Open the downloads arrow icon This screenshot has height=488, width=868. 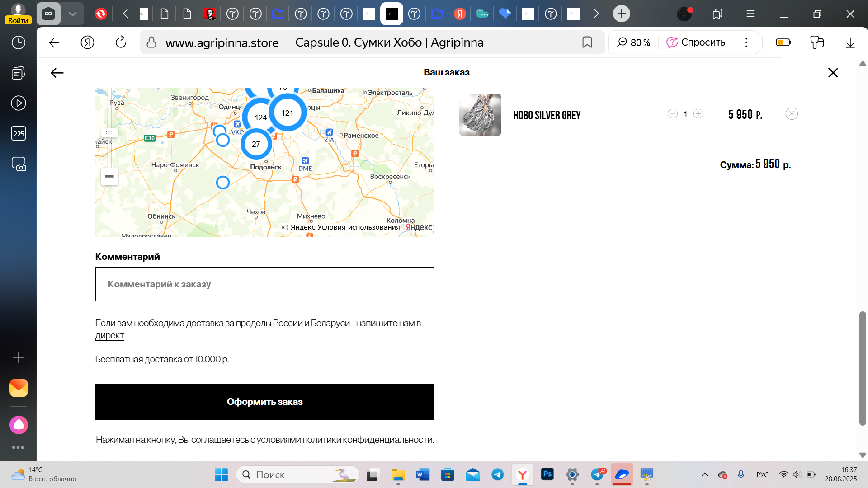point(850,42)
